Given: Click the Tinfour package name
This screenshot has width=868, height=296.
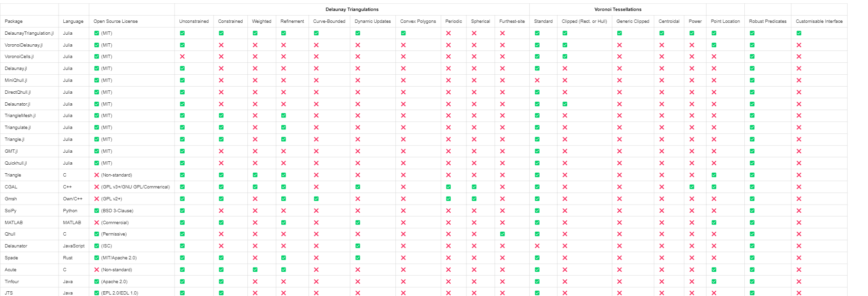Looking at the screenshot, I should coord(12,282).
